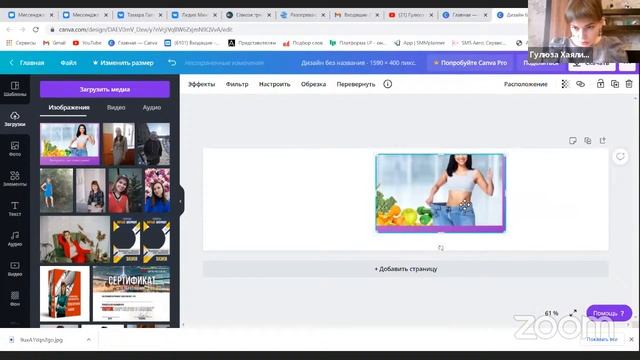640x360 pixels.
Task: Reload the browser page
Action: tap(36, 29)
